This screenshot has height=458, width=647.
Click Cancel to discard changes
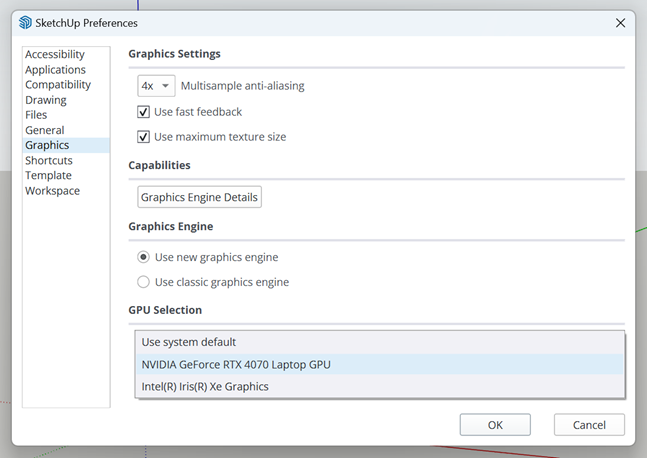tap(589, 425)
